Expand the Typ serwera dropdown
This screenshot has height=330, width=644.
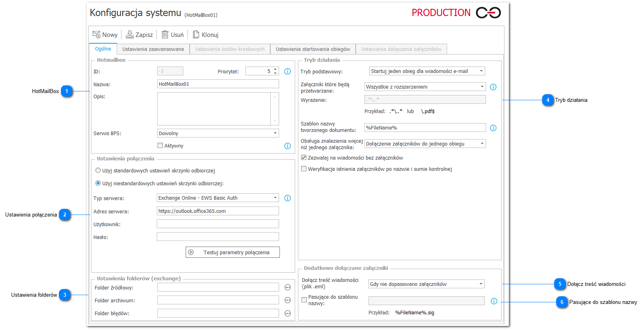pos(275,198)
